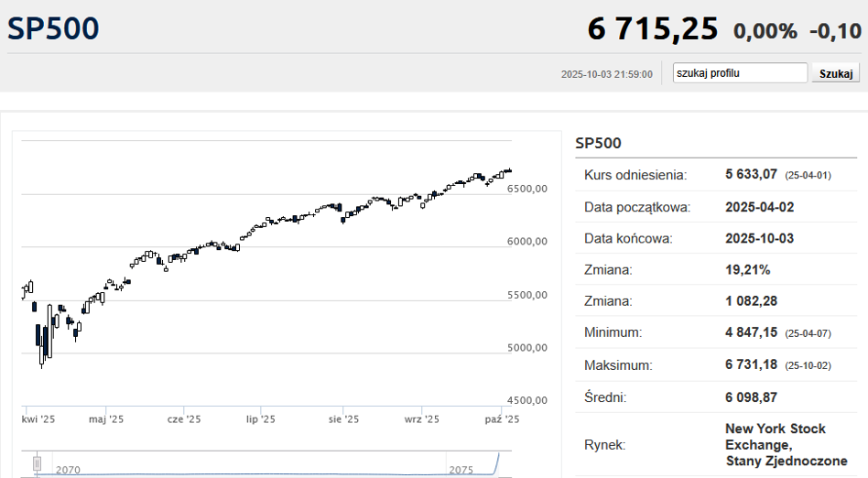This screenshot has width=868, height=478.
Task: Click the SP500 page title
Action: [x=53, y=28]
